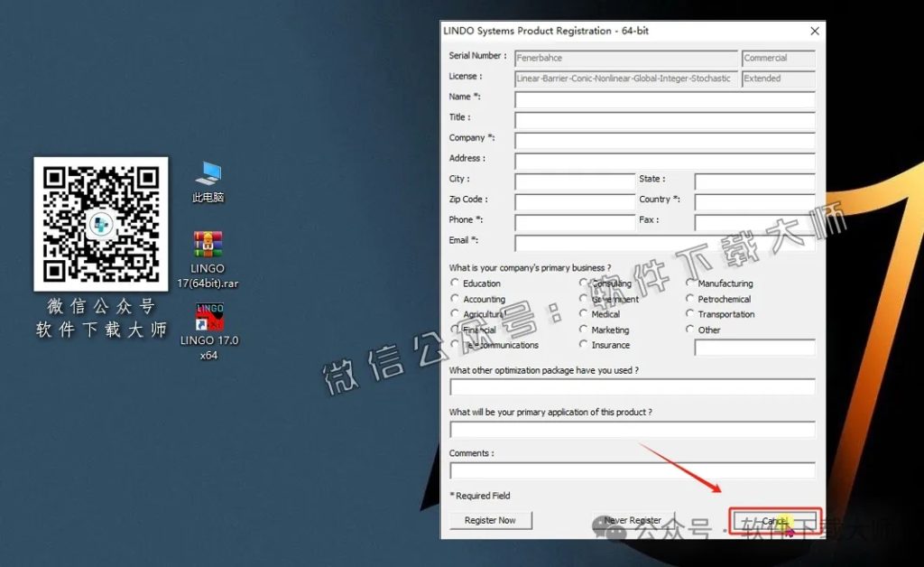Open the LINGO 17(64bit).rar archive icon
This screenshot has width=924, height=567.
pyautogui.click(x=208, y=245)
